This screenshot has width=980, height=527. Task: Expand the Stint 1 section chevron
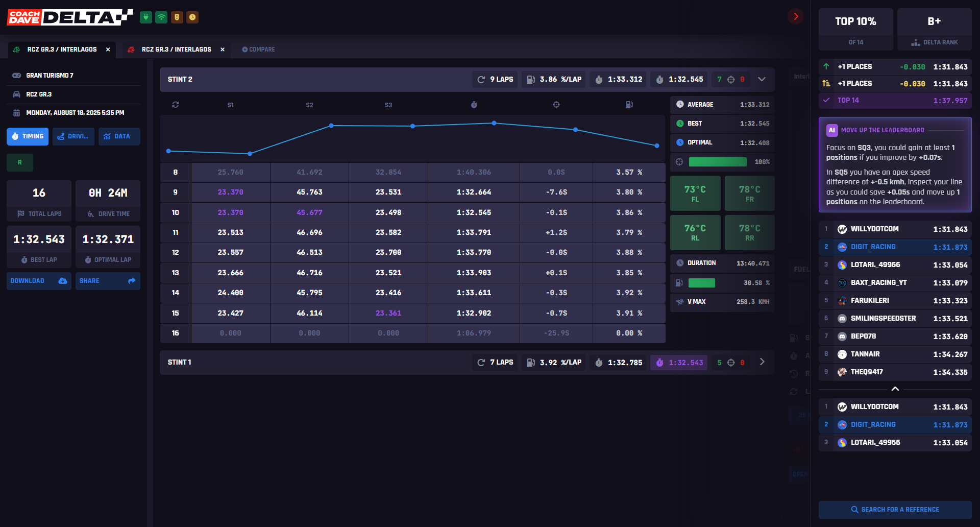(x=762, y=362)
